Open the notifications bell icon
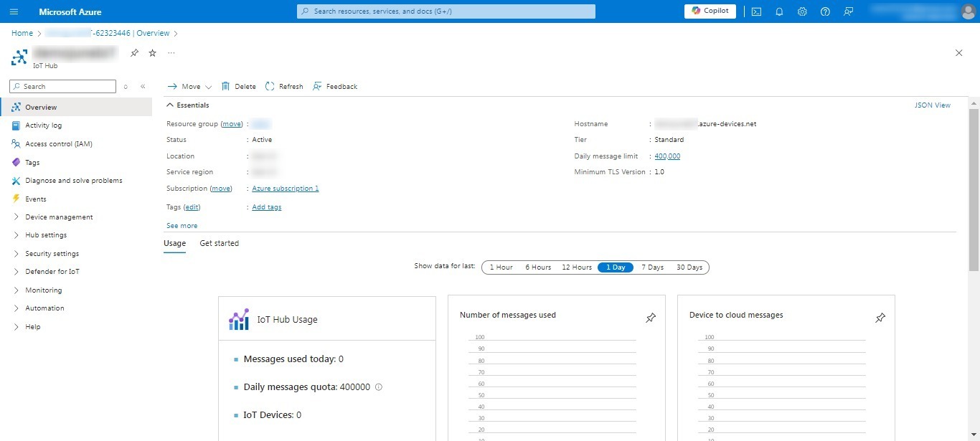980x441 pixels. tap(779, 11)
